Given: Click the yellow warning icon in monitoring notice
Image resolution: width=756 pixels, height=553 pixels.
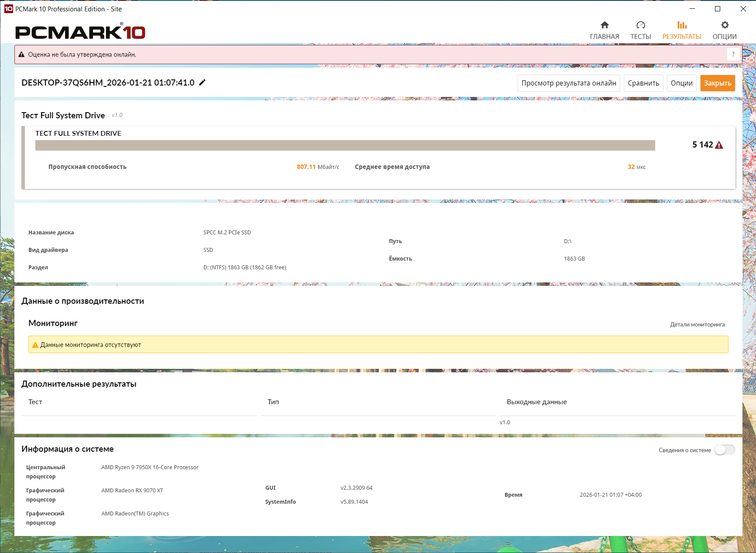Looking at the screenshot, I should click(x=35, y=345).
